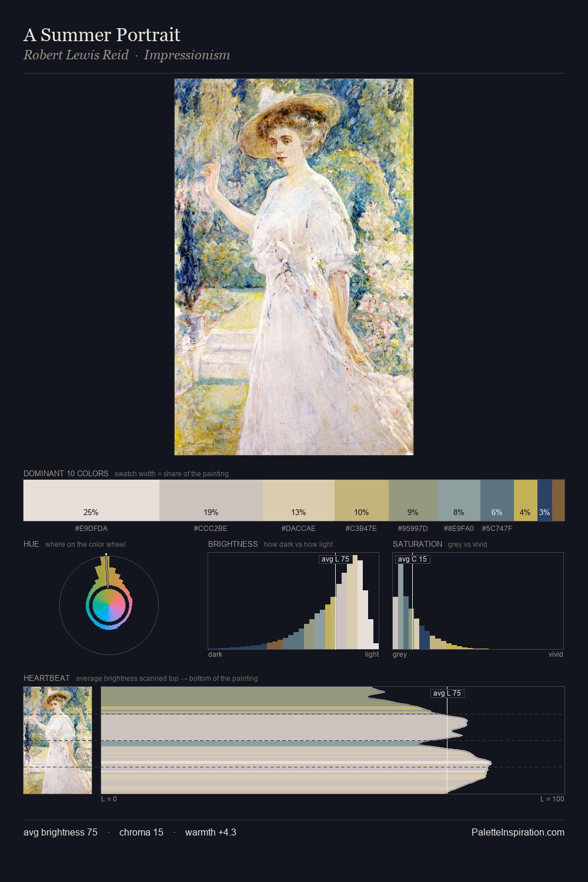The width and height of the screenshot is (588, 882).
Task: Click the HEARTBEAT section heading
Action: (46, 678)
